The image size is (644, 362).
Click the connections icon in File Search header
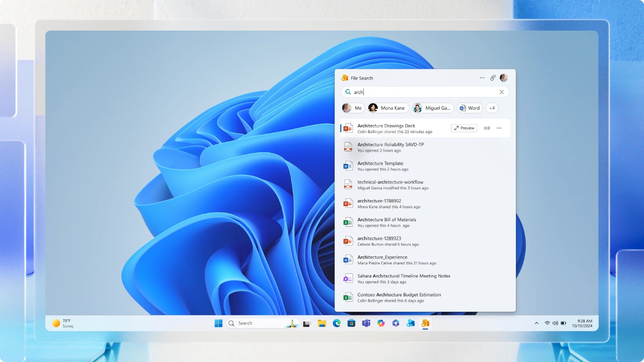[x=493, y=78]
